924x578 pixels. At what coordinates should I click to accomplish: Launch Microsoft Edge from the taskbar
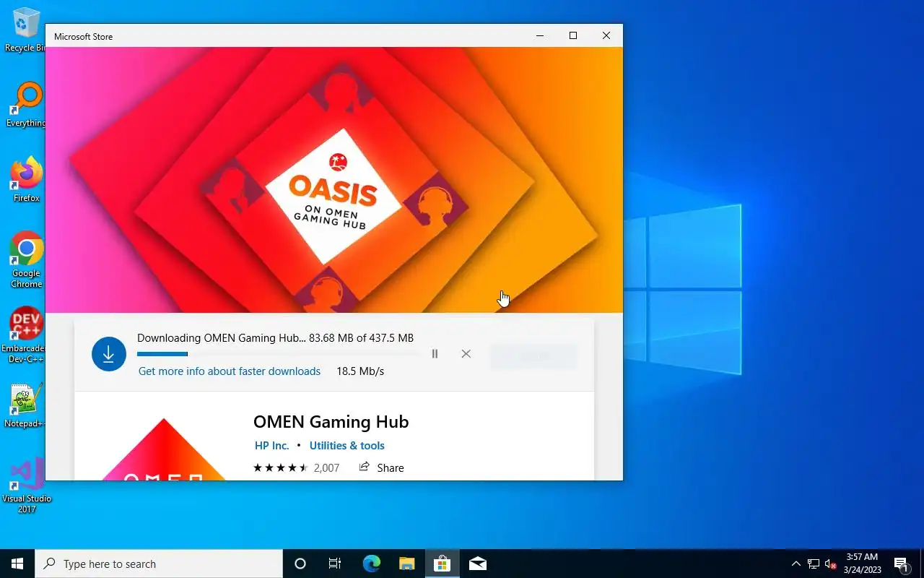(x=371, y=564)
